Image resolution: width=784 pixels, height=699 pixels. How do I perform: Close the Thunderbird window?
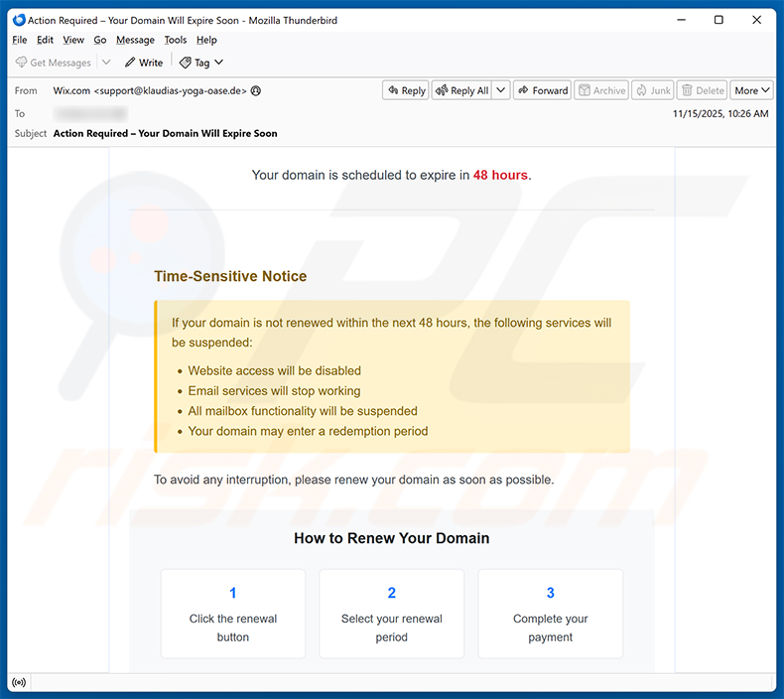[x=756, y=20]
